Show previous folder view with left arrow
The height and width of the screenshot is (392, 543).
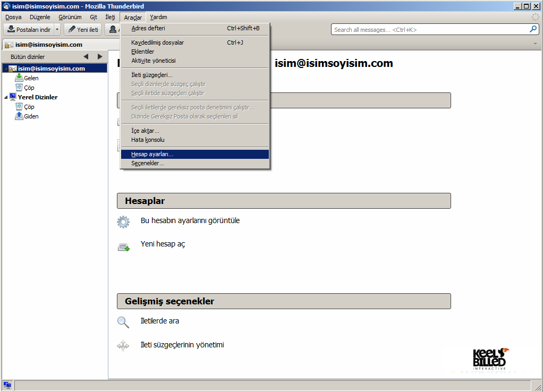[86, 56]
